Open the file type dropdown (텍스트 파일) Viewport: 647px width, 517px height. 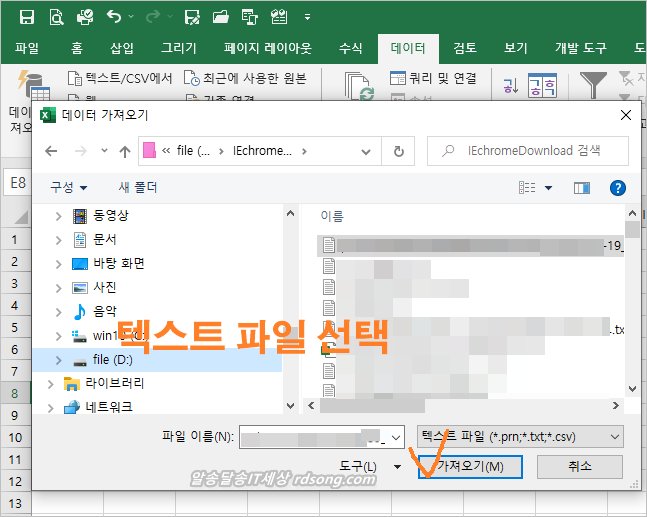click(519, 437)
